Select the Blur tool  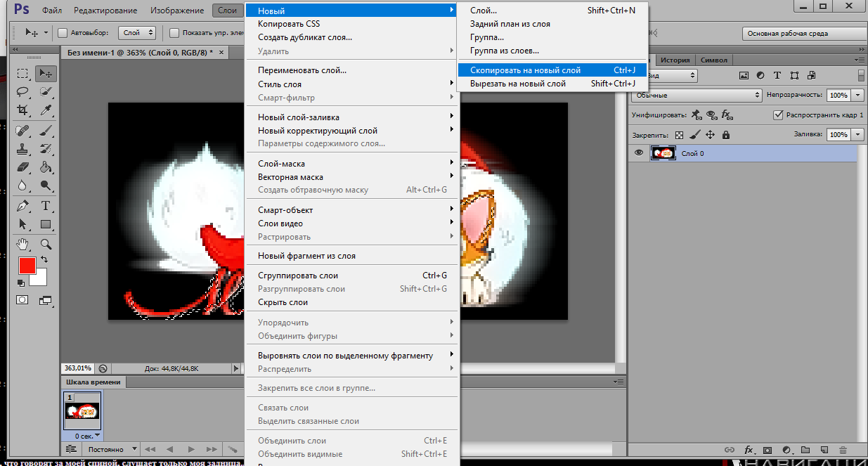pos(23,186)
